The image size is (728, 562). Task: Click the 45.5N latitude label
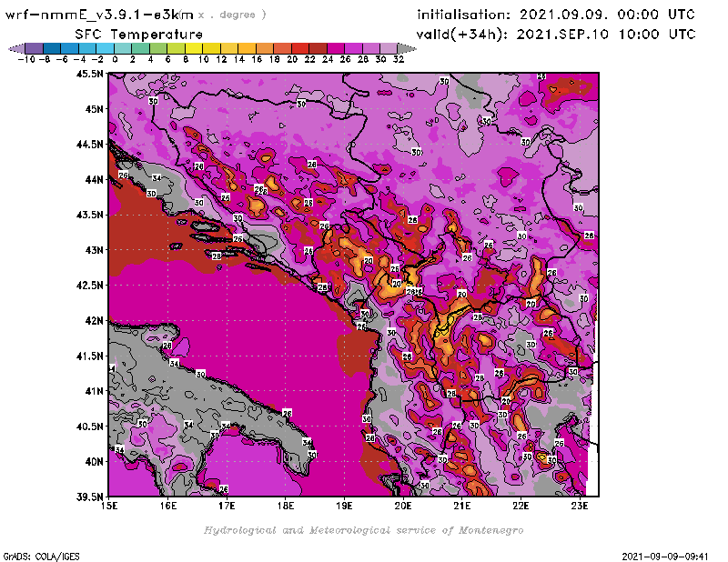[89, 74]
